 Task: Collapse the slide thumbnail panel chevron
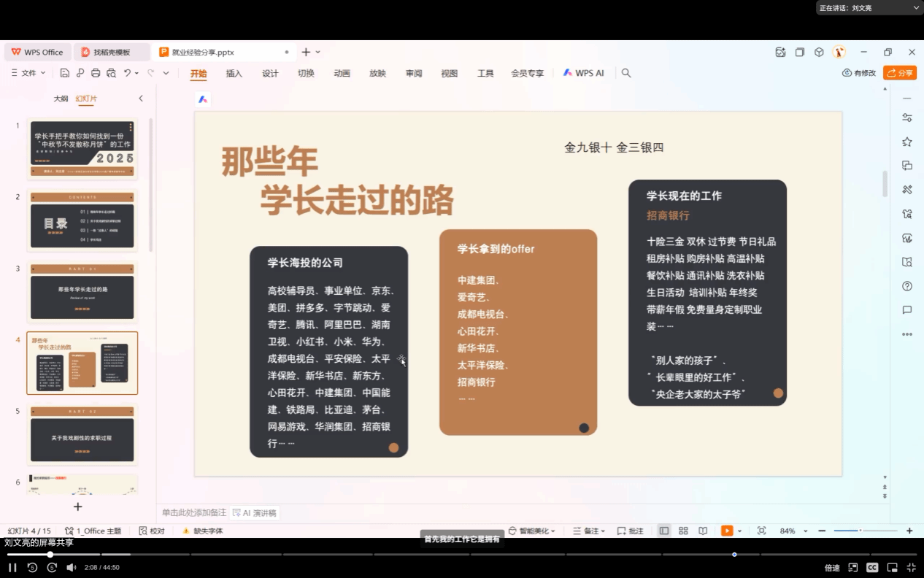[x=141, y=99]
